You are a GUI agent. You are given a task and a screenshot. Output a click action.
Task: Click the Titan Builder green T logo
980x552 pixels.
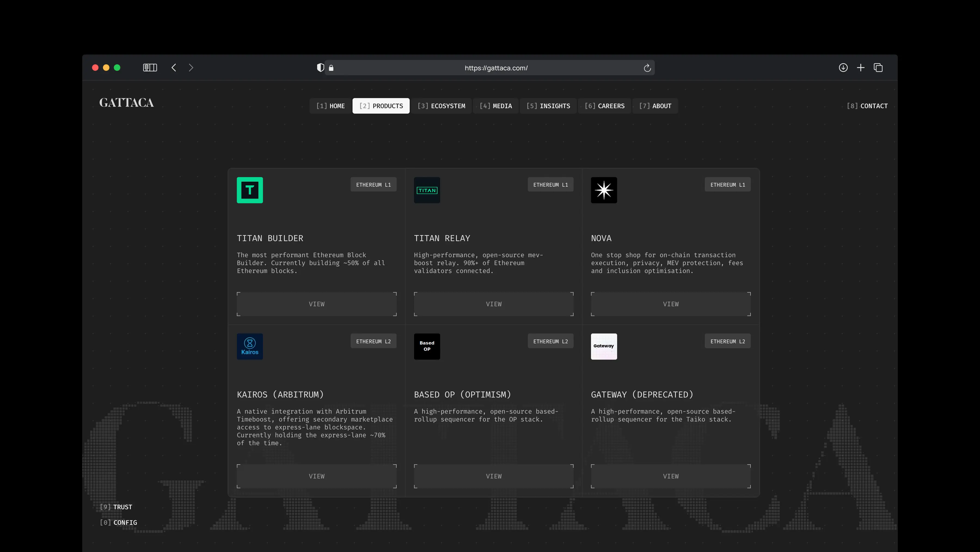(x=250, y=190)
